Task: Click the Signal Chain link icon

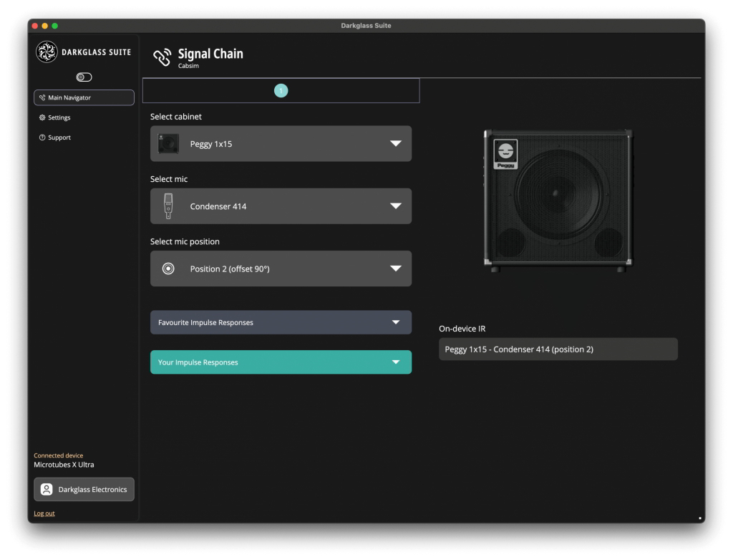Action: (162, 58)
